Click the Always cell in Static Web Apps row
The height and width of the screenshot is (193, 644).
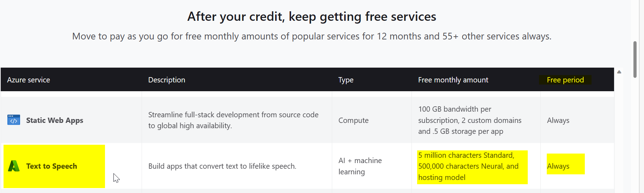[558, 120]
